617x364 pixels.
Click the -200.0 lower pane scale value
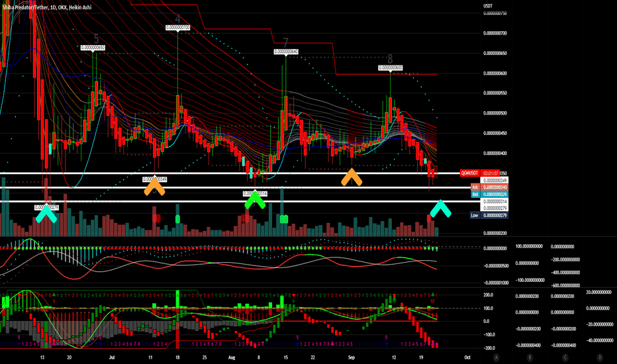(x=489, y=348)
